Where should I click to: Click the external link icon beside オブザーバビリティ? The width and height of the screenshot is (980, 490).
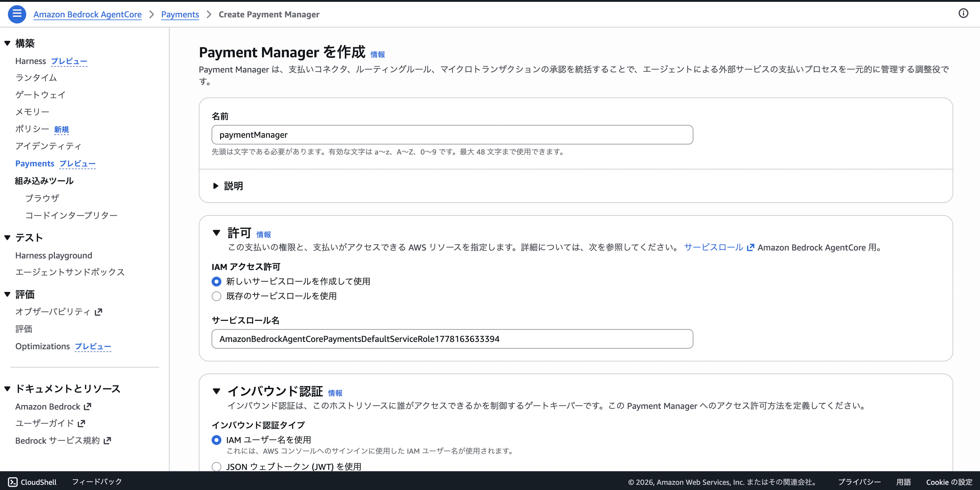pos(98,312)
